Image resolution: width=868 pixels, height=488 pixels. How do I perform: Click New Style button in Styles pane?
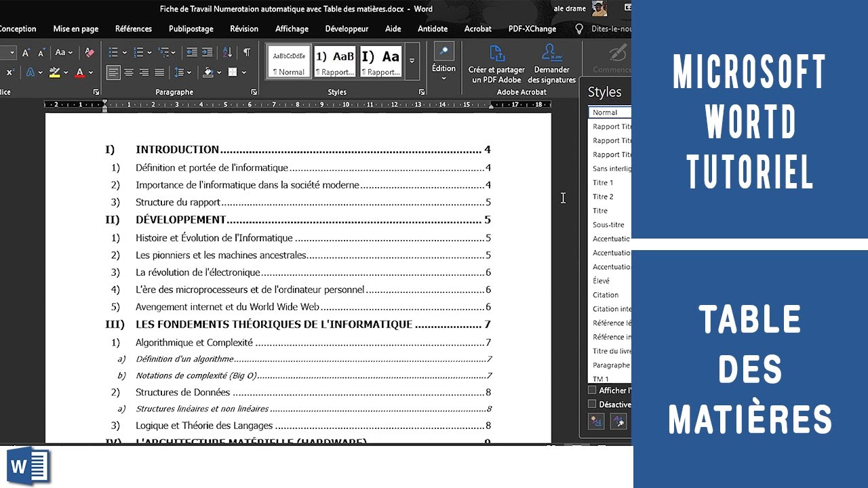point(596,422)
